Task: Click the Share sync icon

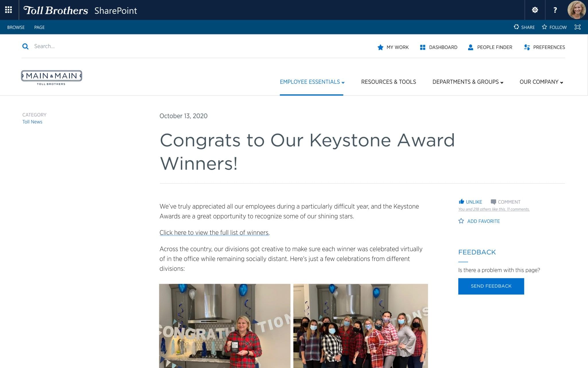Action: pos(516,27)
